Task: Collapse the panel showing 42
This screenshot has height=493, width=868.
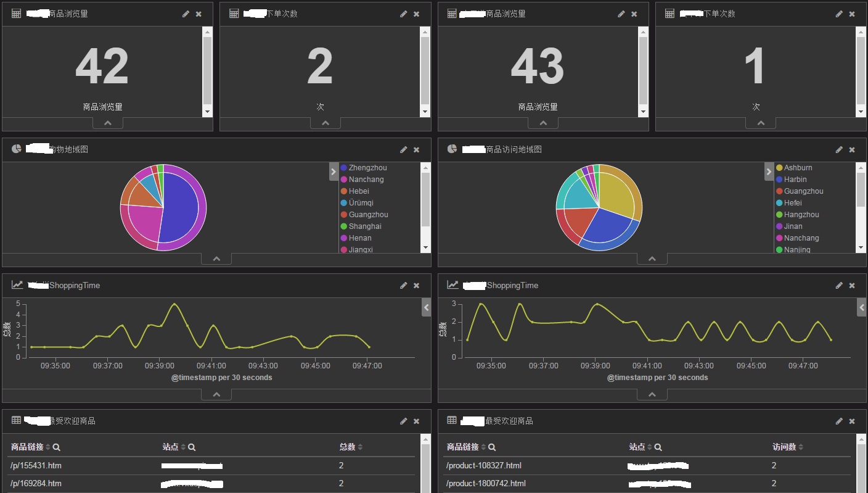Action: point(108,123)
